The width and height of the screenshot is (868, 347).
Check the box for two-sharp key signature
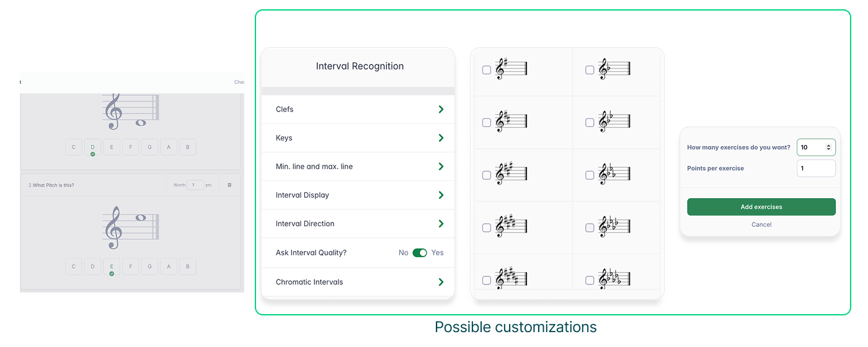click(487, 123)
